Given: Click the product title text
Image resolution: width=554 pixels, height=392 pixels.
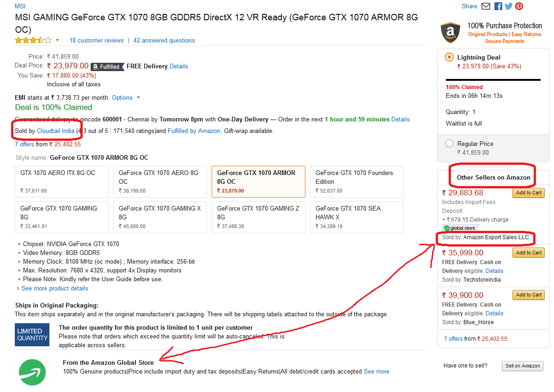Looking at the screenshot, I should click(x=216, y=23).
